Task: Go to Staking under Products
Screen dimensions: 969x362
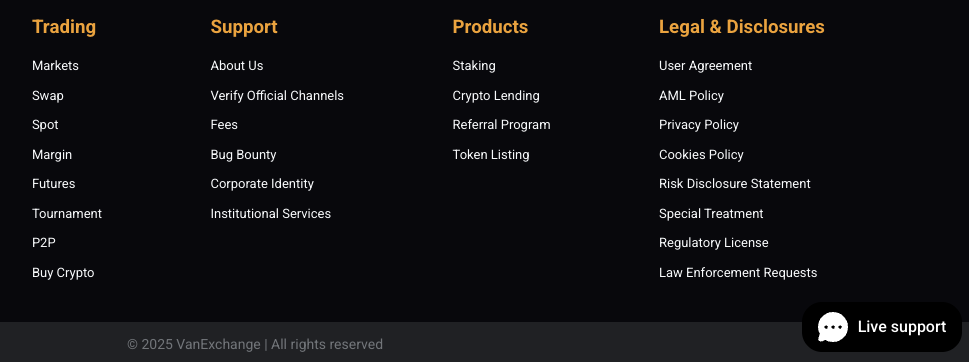Action: point(474,65)
